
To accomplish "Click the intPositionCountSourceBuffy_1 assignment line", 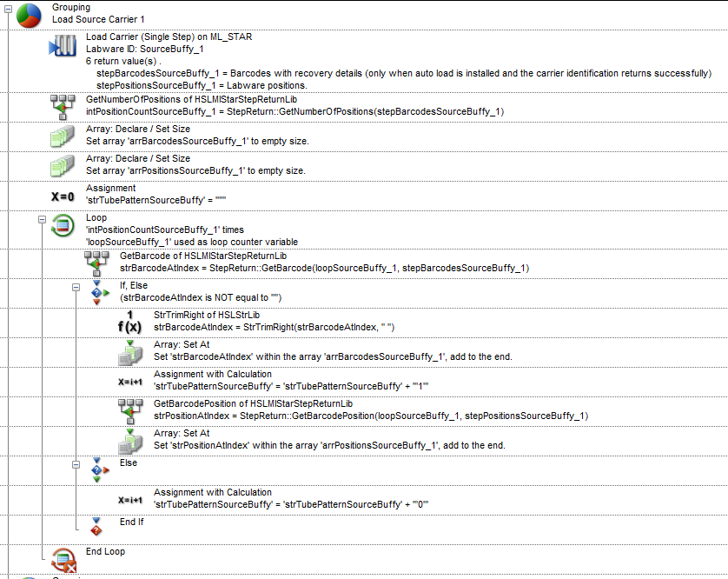I will click(x=295, y=111).
